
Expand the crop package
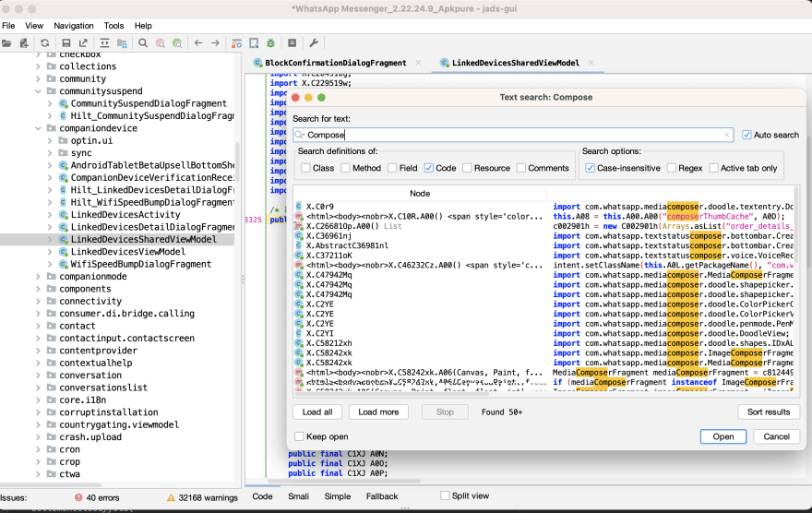pos(38,461)
